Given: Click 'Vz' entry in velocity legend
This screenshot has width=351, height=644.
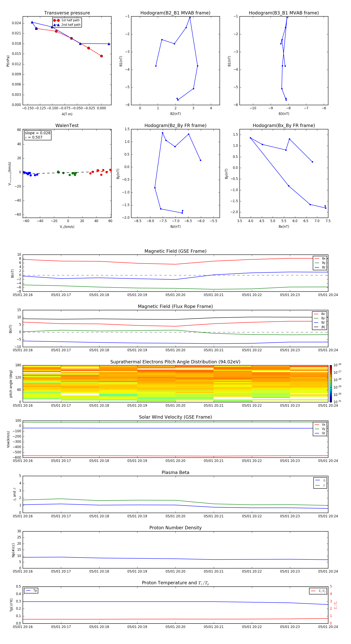Looking at the screenshot, I should (320, 433).
